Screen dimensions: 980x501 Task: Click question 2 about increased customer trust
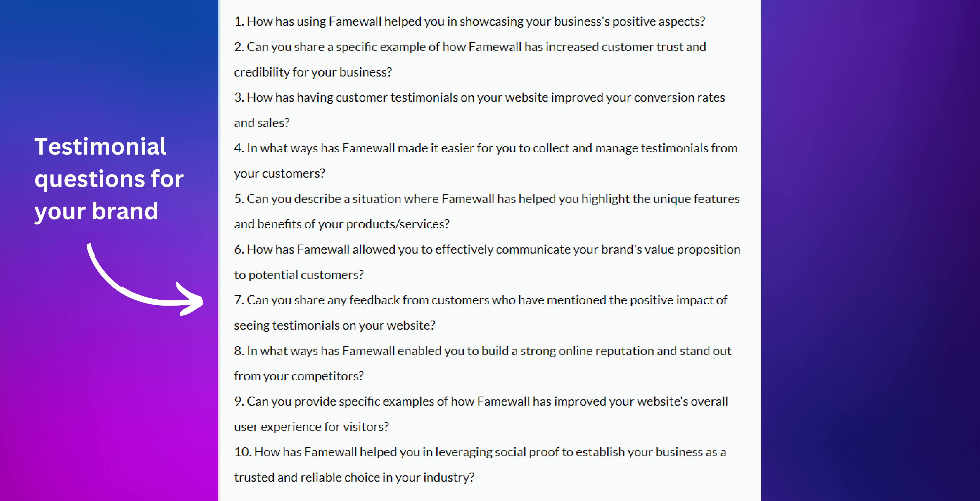click(x=470, y=47)
